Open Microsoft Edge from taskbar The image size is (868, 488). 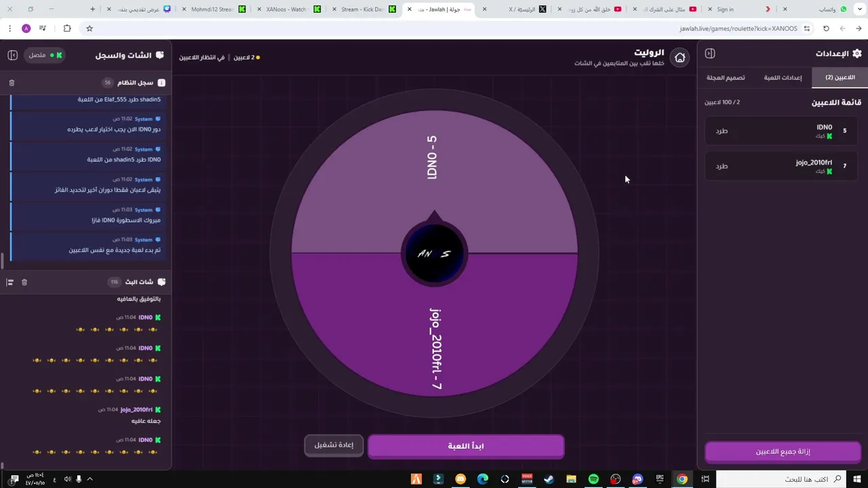483,479
